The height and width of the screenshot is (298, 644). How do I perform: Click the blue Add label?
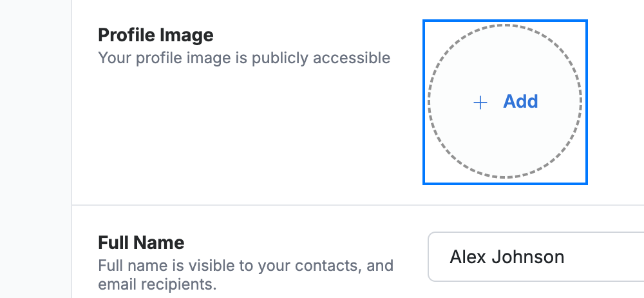[x=520, y=101]
